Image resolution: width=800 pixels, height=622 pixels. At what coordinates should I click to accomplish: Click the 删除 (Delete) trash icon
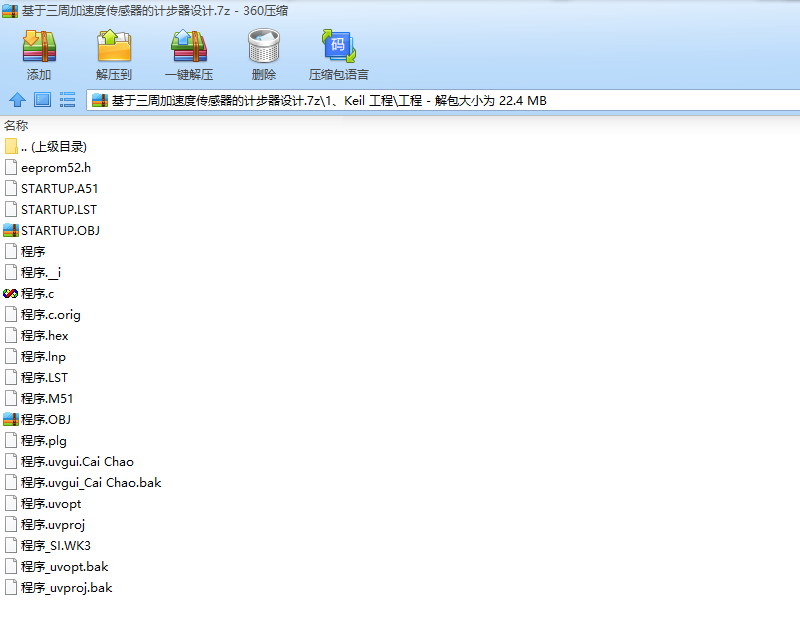[x=264, y=46]
